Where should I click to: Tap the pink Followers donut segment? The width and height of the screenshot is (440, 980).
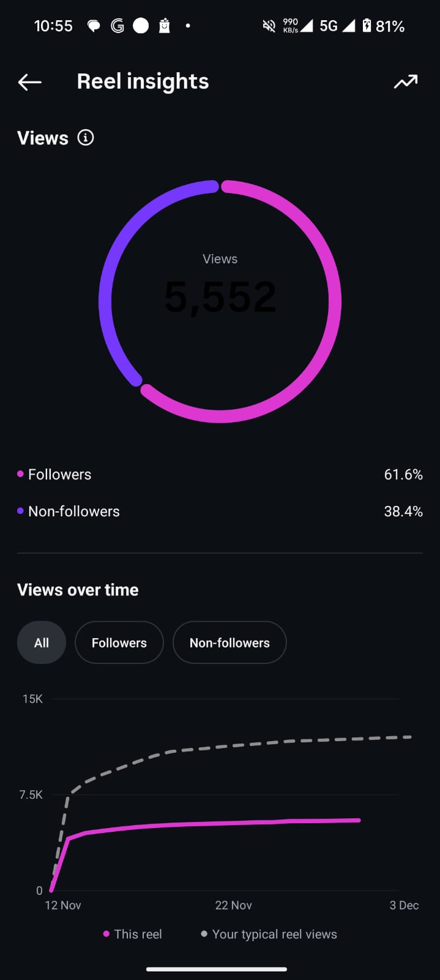click(334, 301)
